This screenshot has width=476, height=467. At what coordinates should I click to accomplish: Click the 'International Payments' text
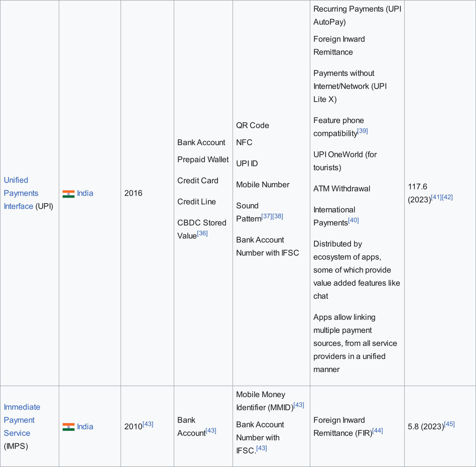point(334,216)
